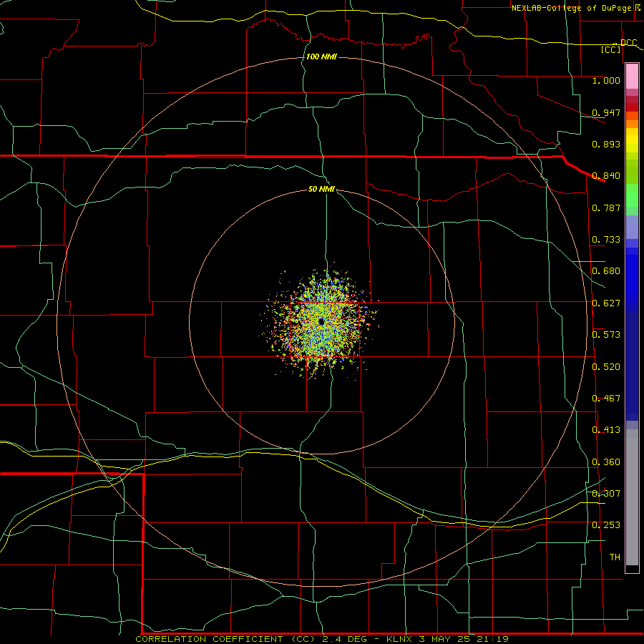Select the 0.307 scale value
The image size is (644, 644).
(606, 494)
